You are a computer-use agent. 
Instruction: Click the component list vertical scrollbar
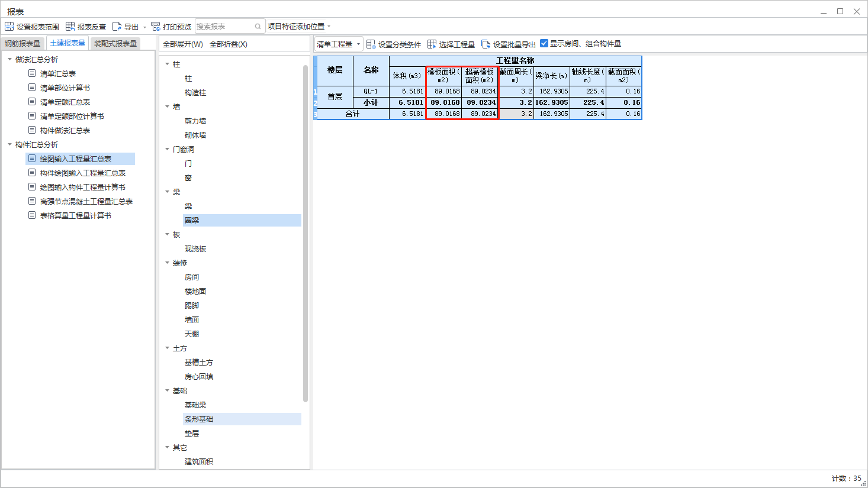pyautogui.click(x=306, y=234)
